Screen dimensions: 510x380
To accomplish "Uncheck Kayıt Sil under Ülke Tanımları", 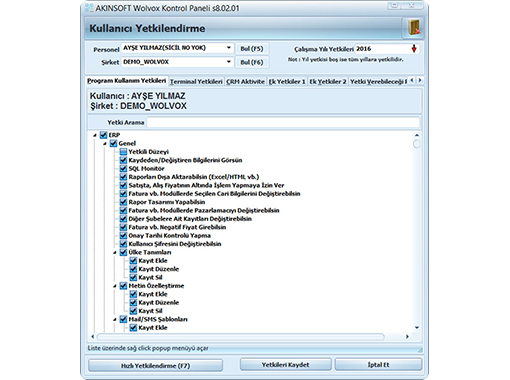I will click(133, 277).
